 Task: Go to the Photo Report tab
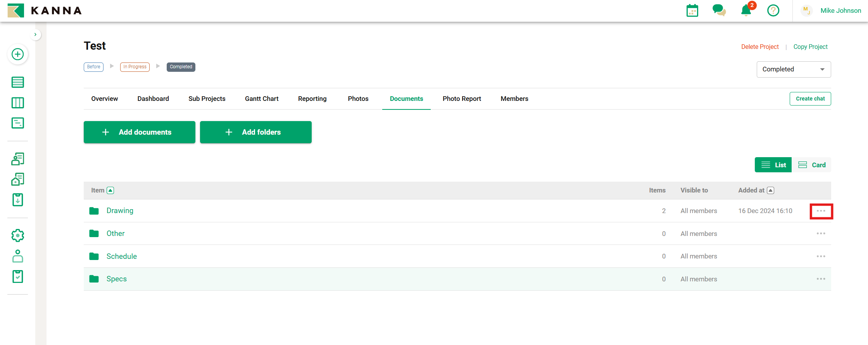point(461,99)
